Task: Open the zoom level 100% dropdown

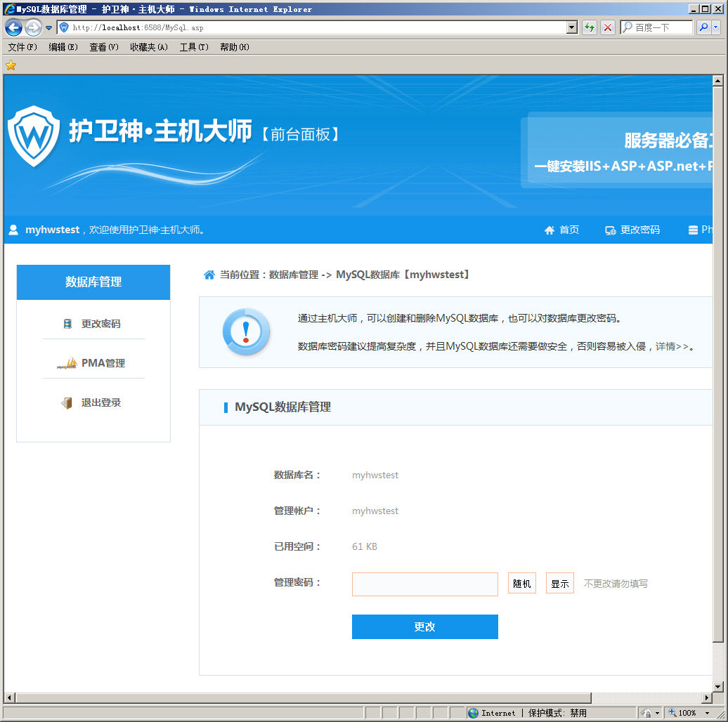Action: (710, 713)
